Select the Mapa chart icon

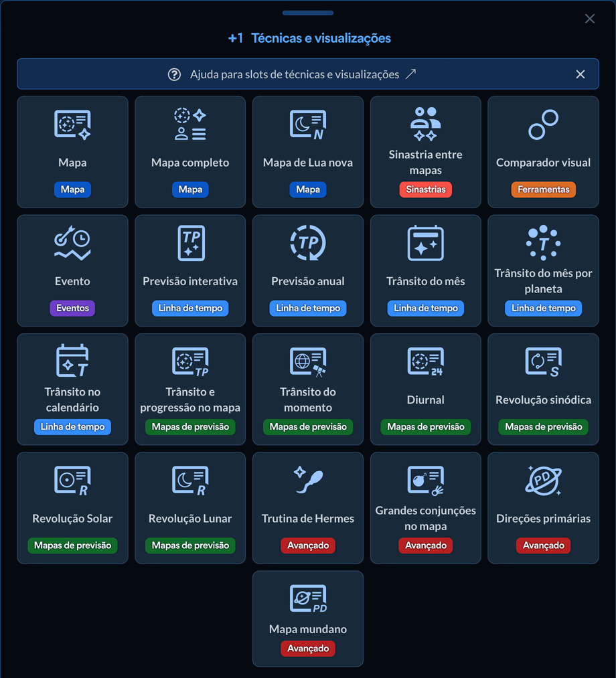[72, 125]
